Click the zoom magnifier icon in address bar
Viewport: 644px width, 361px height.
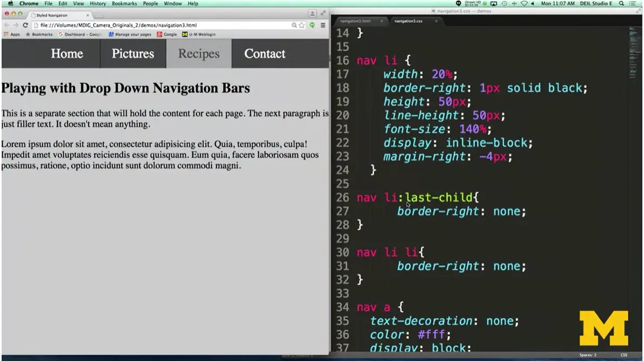pyautogui.click(x=294, y=25)
